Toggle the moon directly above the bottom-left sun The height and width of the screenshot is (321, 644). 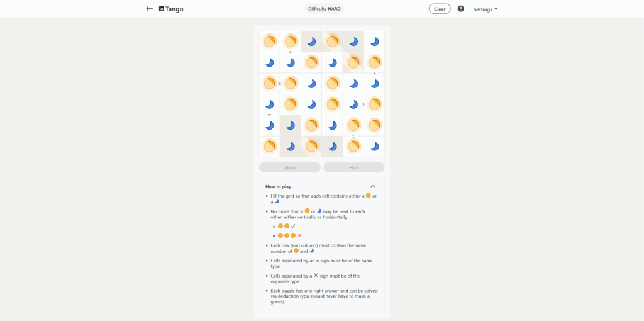click(269, 125)
